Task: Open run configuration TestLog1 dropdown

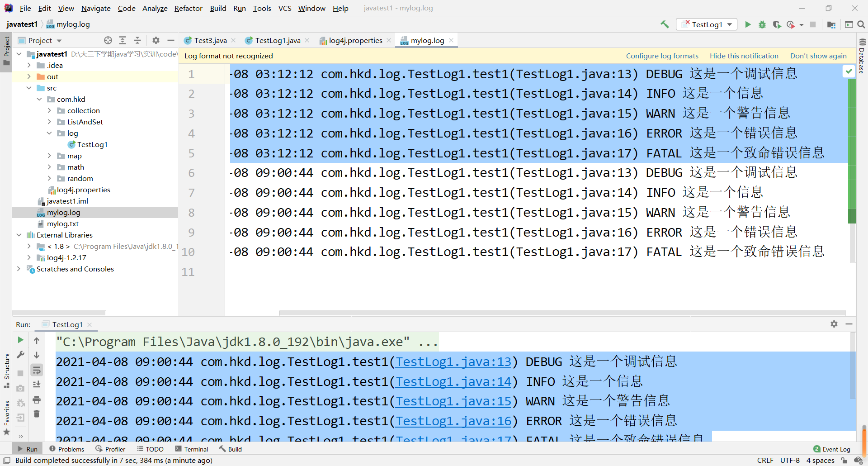Action: pos(707,24)
